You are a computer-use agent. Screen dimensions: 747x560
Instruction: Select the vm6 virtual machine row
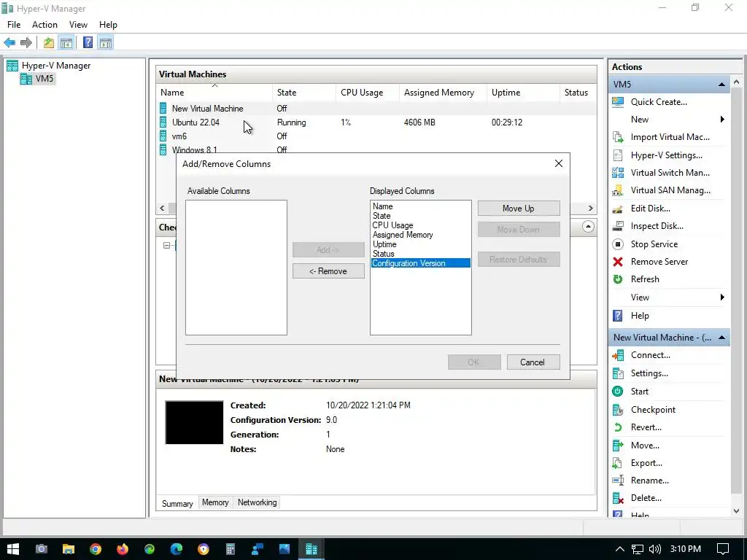376,136
